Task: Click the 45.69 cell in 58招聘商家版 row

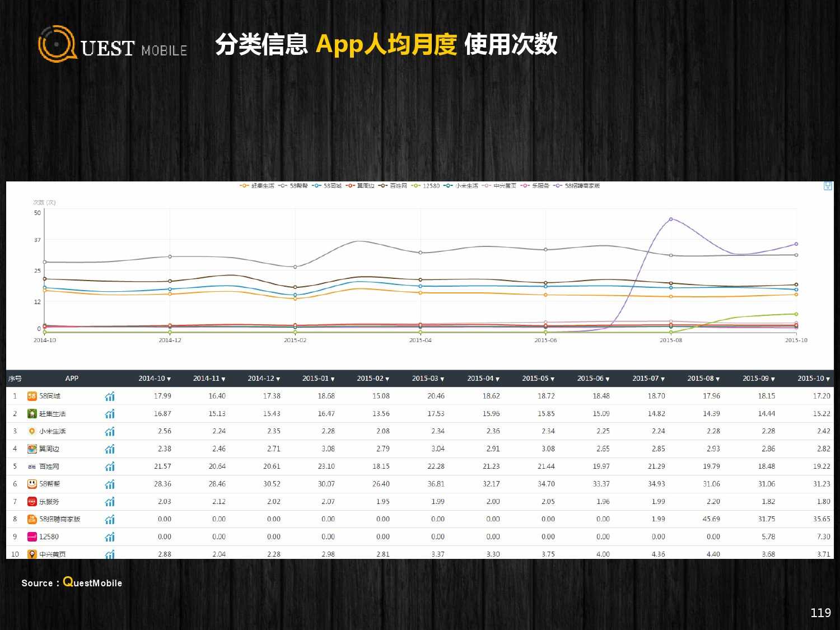Action: click(711, 519)
